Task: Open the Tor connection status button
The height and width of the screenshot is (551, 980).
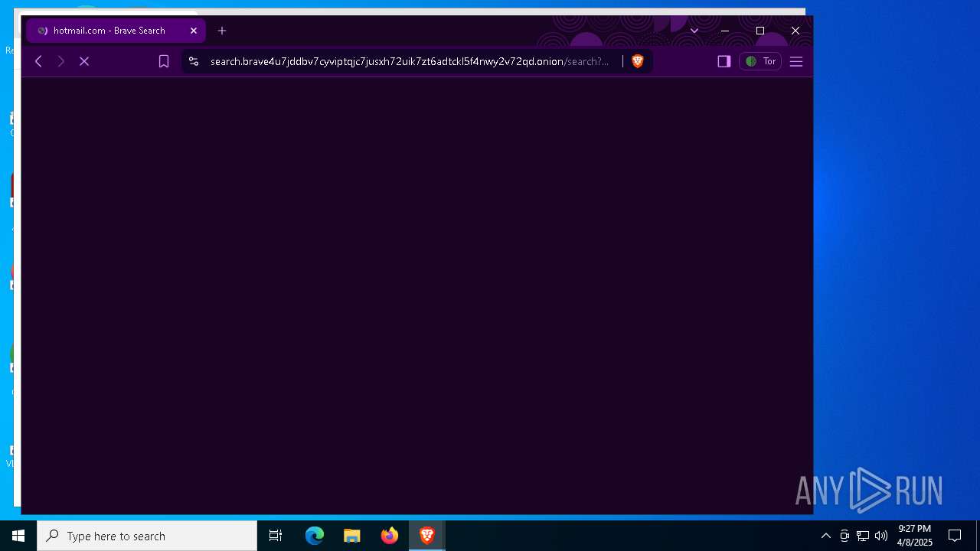Action: (760, 61)
